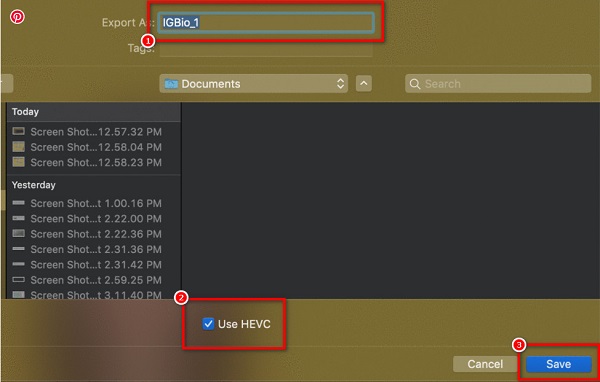Image resolution: width=600 pixels, height=382 pixels.
Task: Click thumbnail icon of 2.22.36 PM screenshot
Action: coord(18,233)
